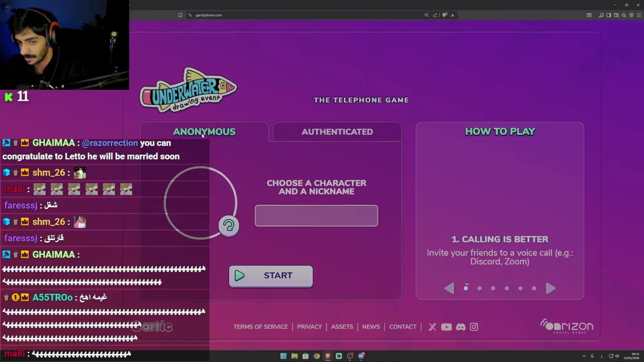Viewport: 644px width, 362px height.
Task: Toggle the browser sidebar panel icon
Action: [609, 15]
